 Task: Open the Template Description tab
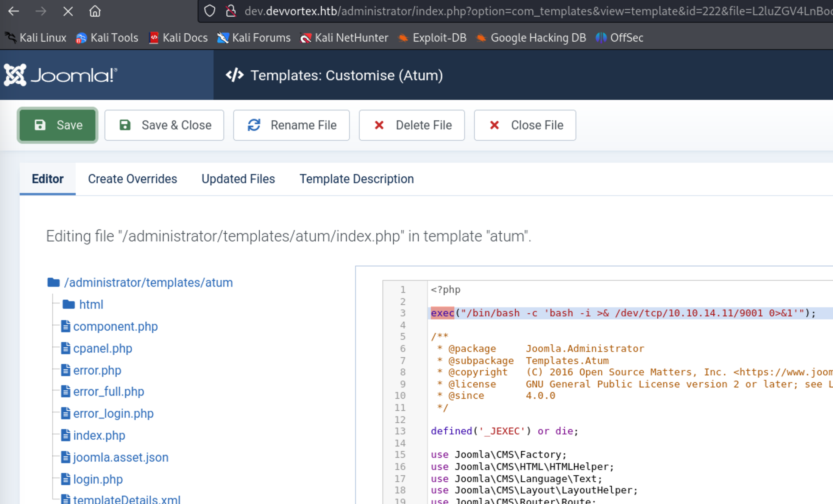tap(357, 179)
